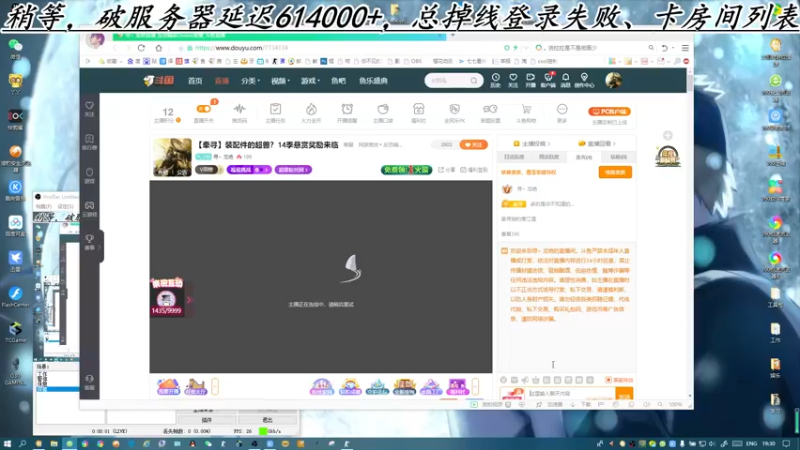The height and width of the screenshot is (450, 800).
Task: Open the 关注 heart icon in navbar
Action: (513, 80)
